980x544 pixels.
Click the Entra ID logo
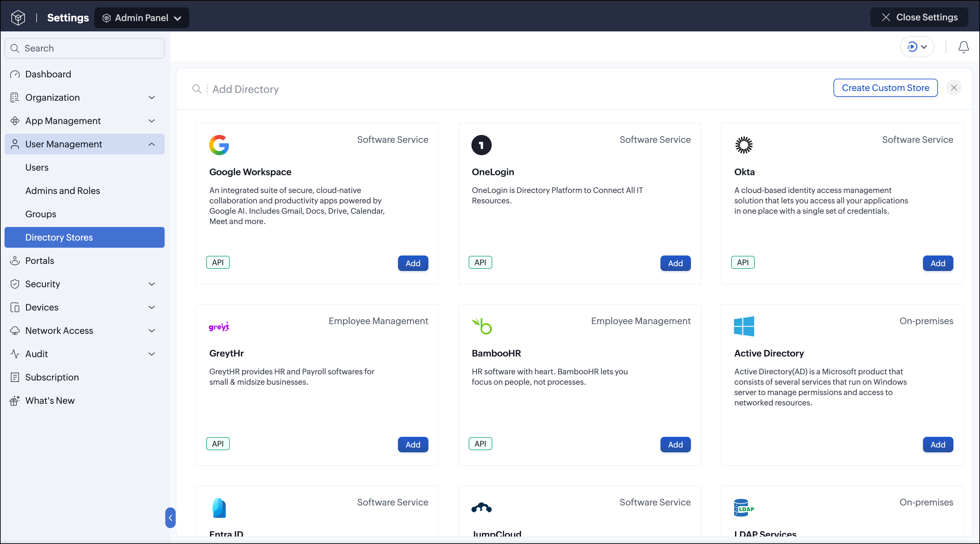[219, 508]
